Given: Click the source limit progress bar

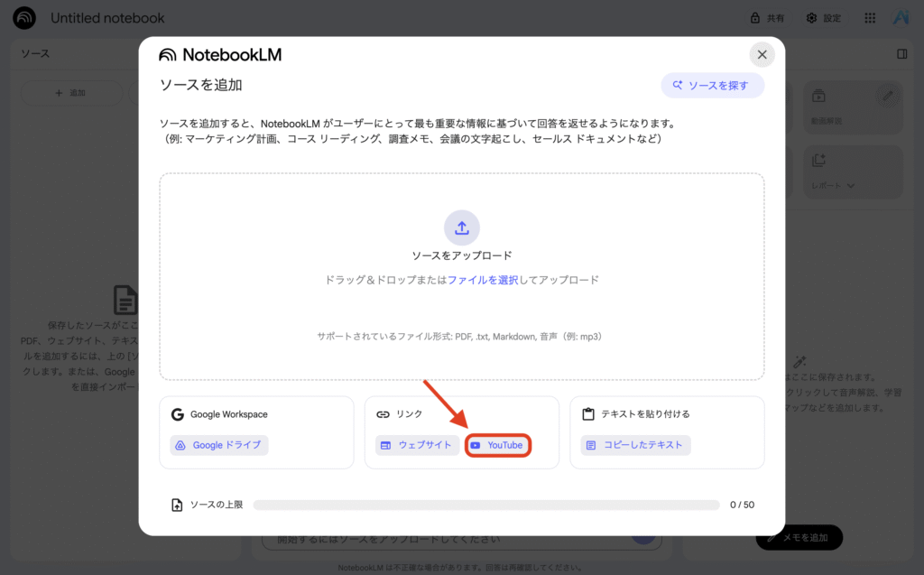Looking at the screenshot, I should coord(486,505).
